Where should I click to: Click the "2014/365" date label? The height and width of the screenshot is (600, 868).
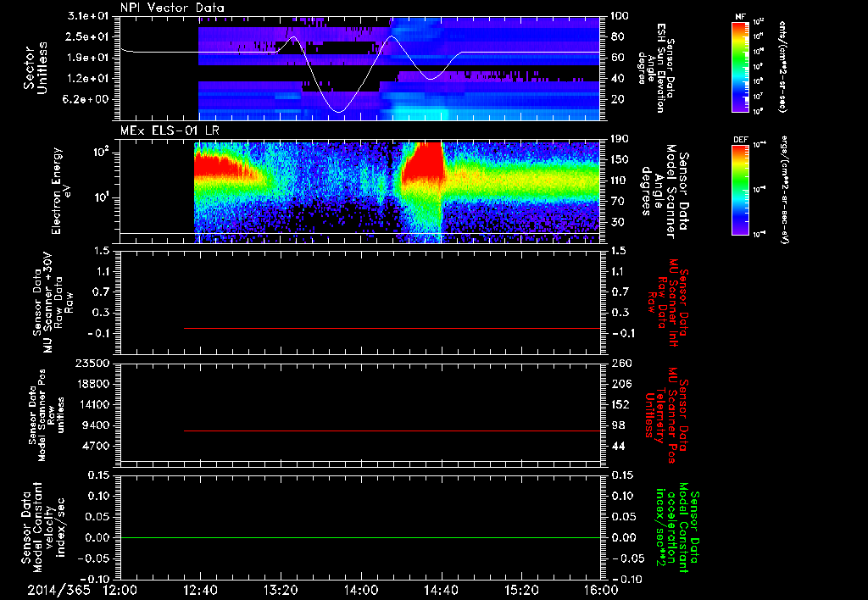click(58, 590)
